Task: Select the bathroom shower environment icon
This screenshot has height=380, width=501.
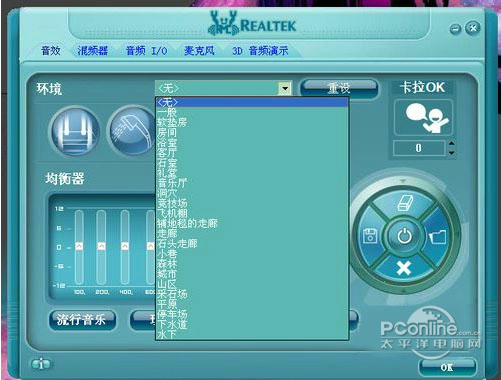Action: pos(132,131)
